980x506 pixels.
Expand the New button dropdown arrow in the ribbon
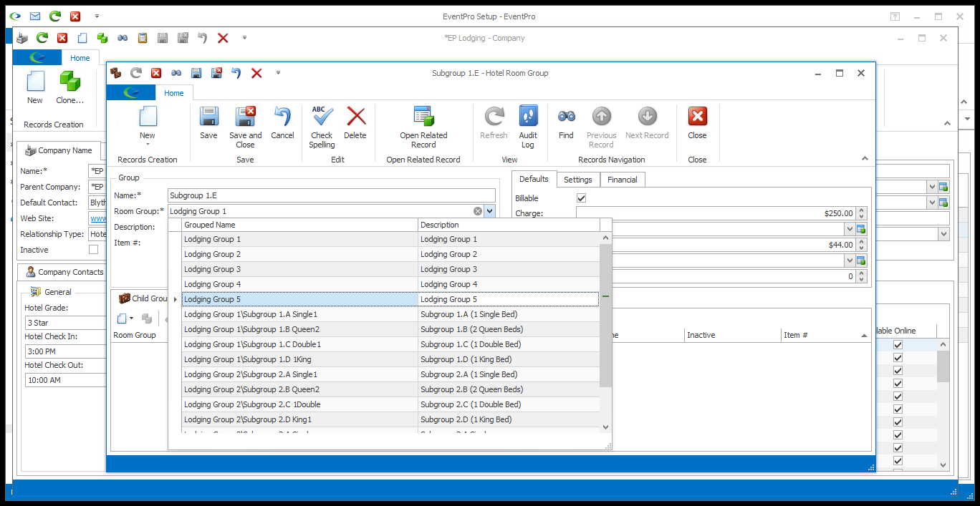pyautogui.click(x=148, y=145)
